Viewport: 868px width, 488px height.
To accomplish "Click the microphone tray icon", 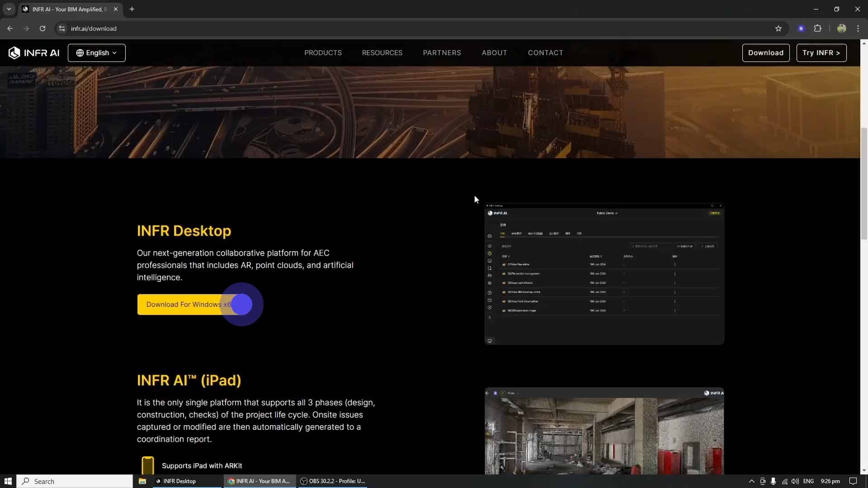I will [773, 481].
